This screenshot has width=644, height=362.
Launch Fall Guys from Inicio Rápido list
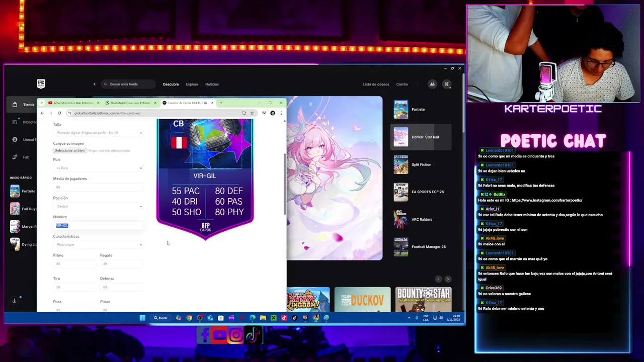pos(23,209)
